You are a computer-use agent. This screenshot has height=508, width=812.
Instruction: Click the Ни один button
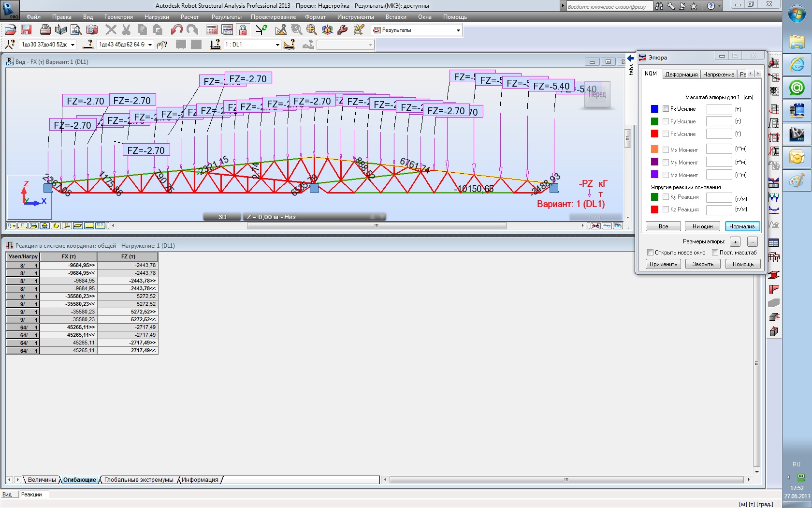pos(703,226)
